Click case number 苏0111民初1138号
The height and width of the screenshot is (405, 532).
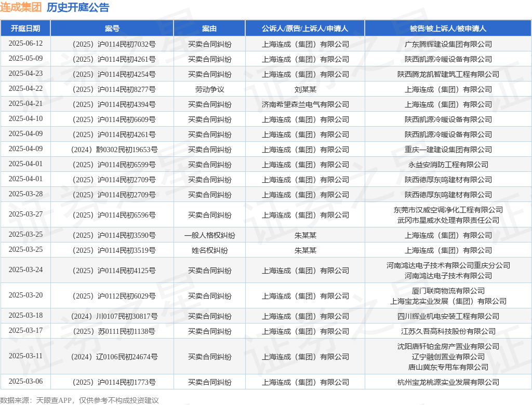tap(114, 331)
